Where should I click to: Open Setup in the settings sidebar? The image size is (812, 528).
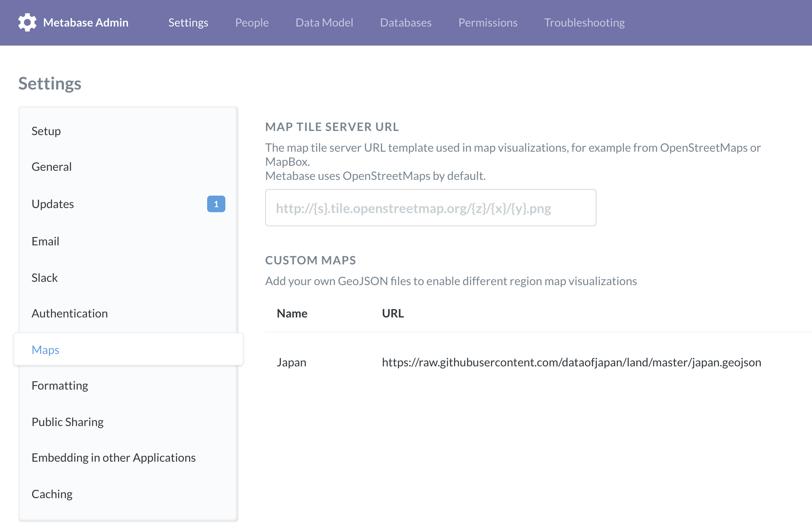(46, 131)
